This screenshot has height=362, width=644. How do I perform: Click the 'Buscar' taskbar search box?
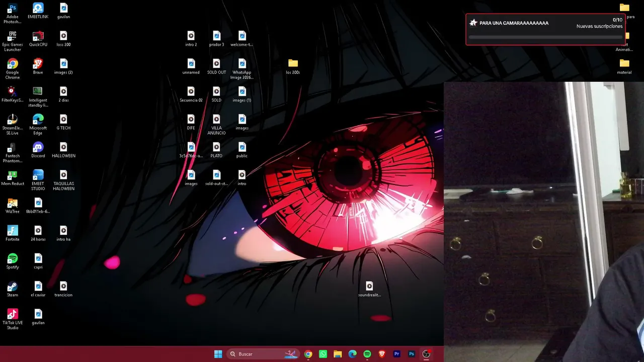[x=263, y=354]
